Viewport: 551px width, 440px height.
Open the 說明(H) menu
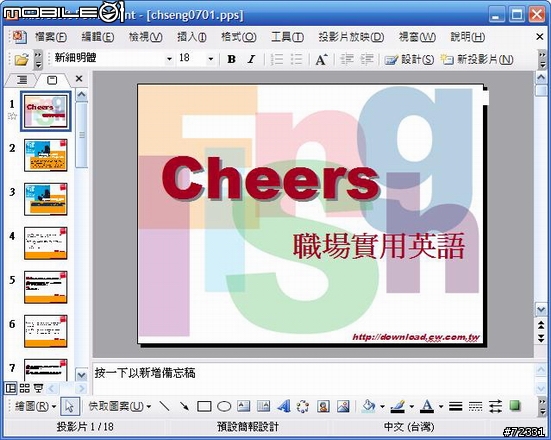[468, 37]
